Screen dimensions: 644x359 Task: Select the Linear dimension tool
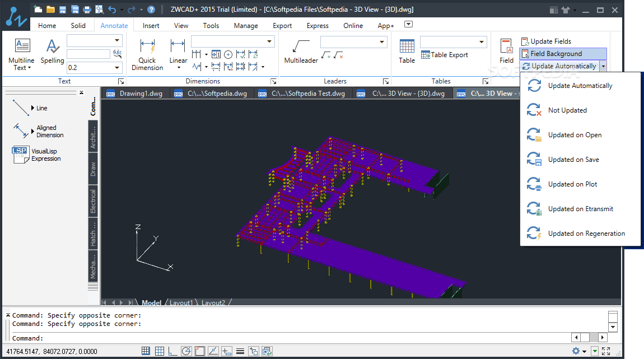click(x=178, y=53)
